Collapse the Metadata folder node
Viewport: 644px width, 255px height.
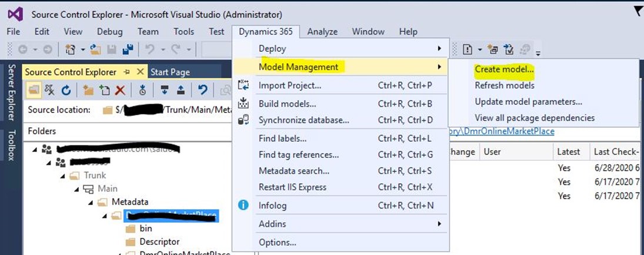[x=90, y=202]
